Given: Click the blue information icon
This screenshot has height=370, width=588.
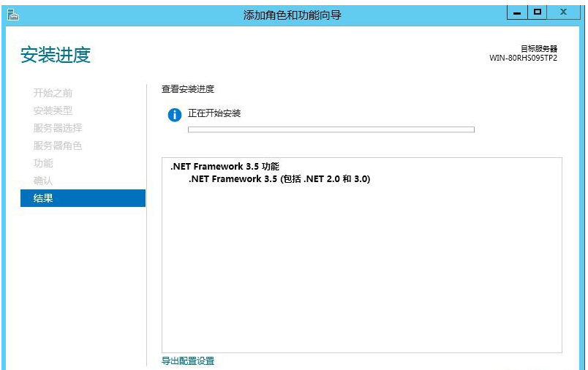Looking at the screenshot, I should pos(174,115).
